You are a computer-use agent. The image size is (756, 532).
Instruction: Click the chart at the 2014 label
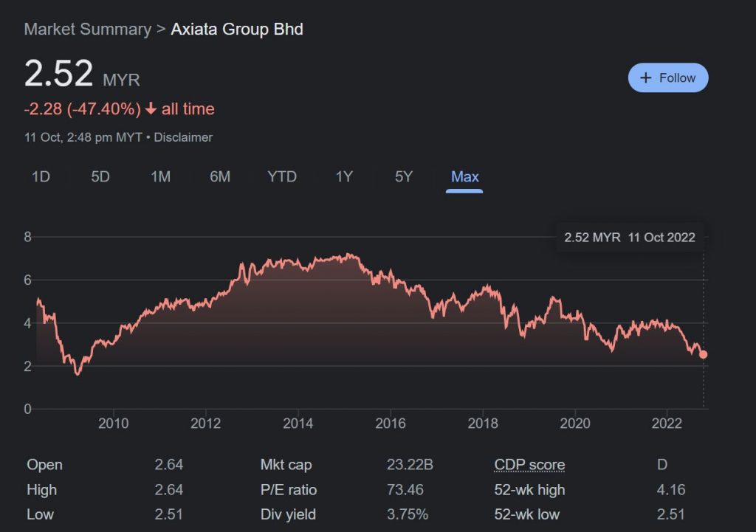[298, 423]
